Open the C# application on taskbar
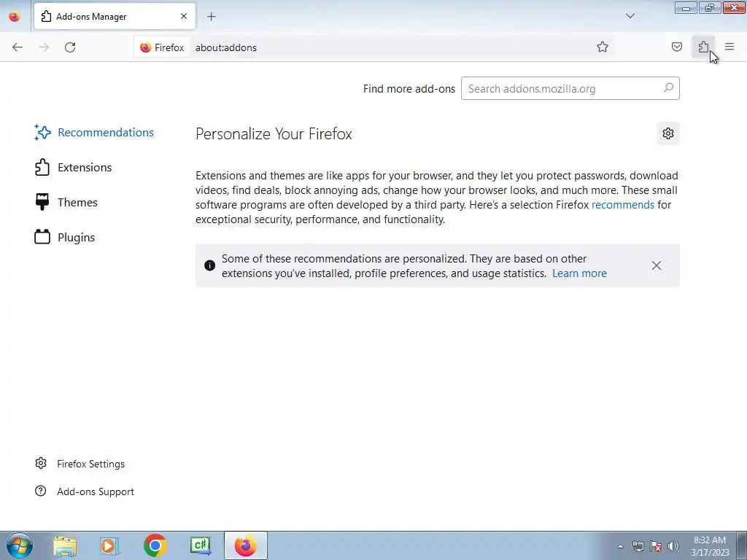The height and width of the screenshot is (560, 747). (201, 545)
